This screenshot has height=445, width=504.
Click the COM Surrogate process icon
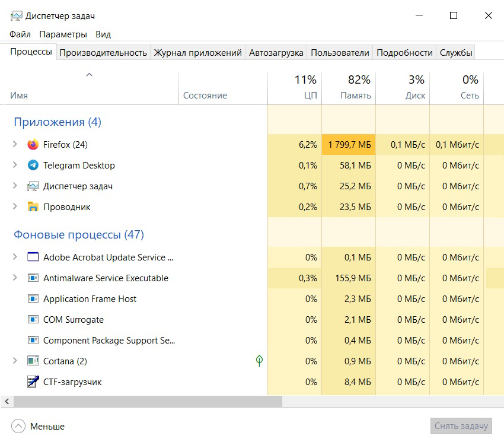click(33, 320)
